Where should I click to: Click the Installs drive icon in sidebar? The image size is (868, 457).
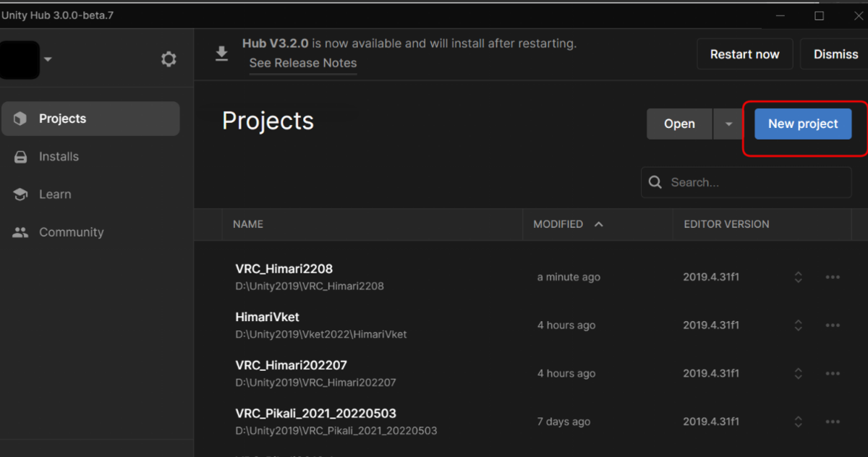[x=20, y=157]
